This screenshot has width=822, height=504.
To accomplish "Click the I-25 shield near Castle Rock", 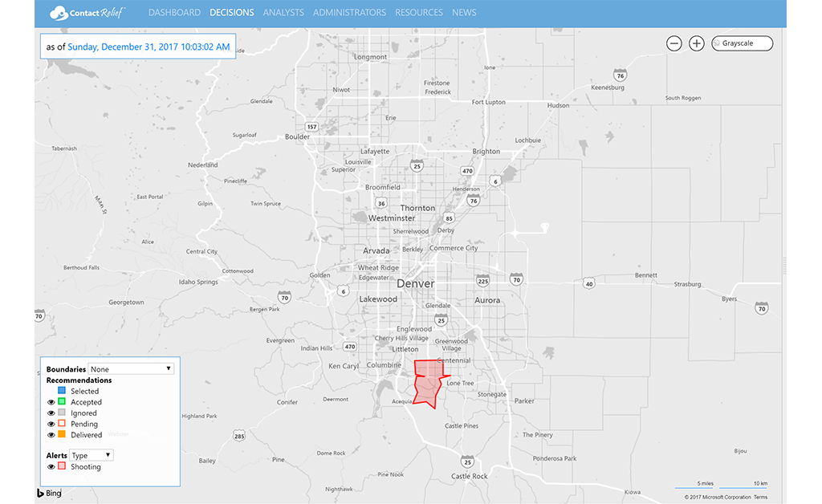I will pos(468,461).
